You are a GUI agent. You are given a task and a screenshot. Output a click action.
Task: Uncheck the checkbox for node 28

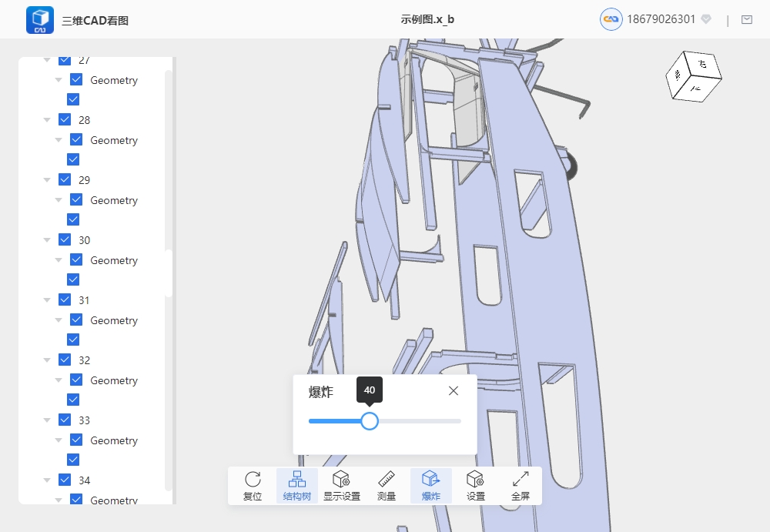pos(65,119)
